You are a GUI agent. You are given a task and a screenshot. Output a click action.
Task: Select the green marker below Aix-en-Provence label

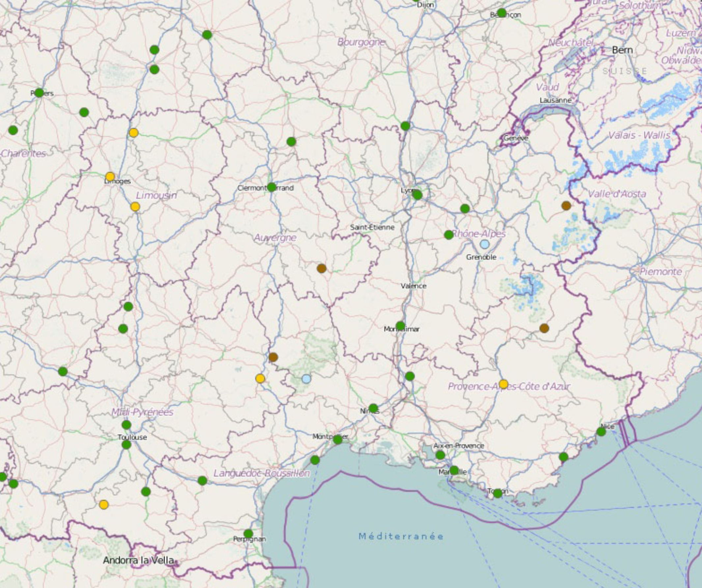[440, 455]
